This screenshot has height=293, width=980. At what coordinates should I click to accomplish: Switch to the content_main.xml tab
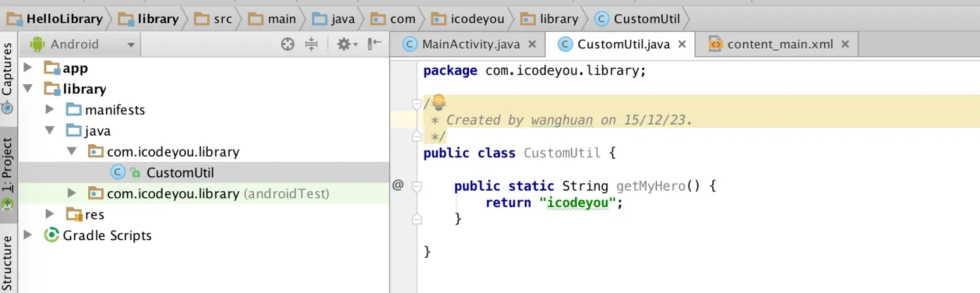point(777,44)
